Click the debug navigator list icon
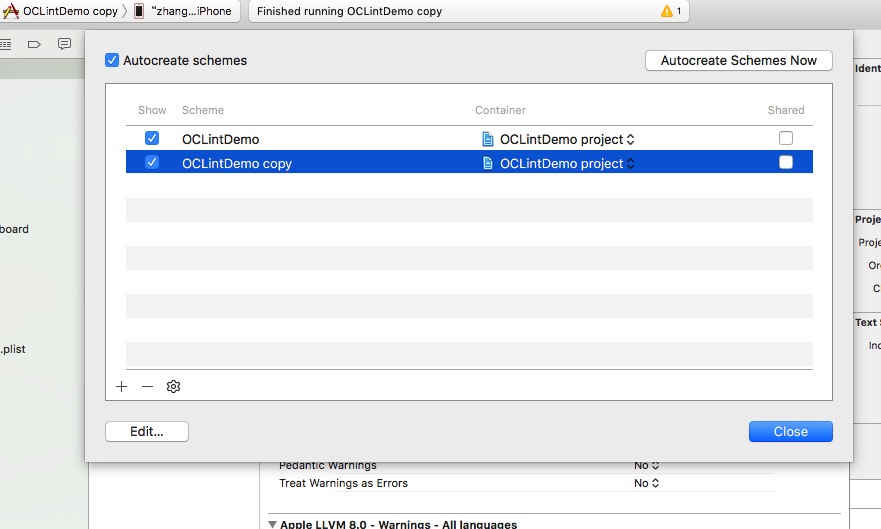Screen dimensions: 881x529 6,44
